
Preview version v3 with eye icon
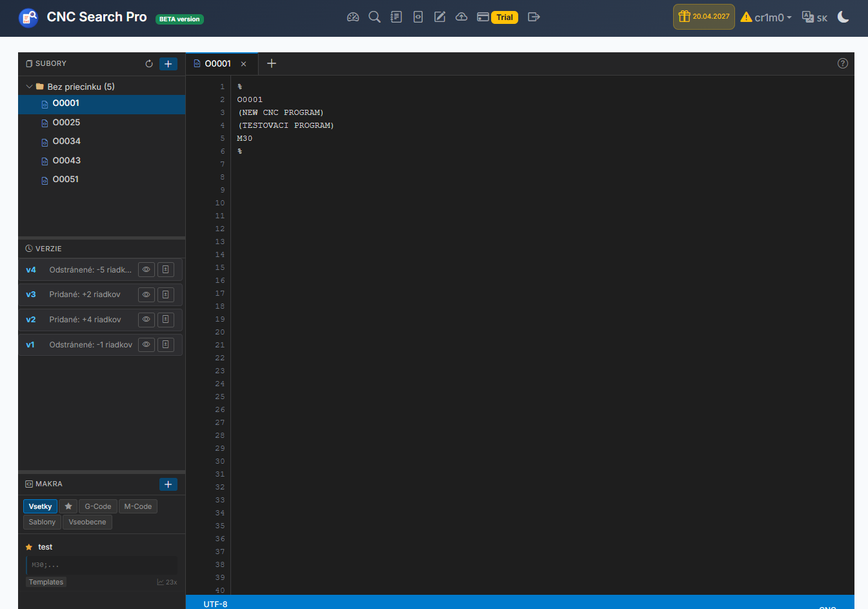point(146,294)
